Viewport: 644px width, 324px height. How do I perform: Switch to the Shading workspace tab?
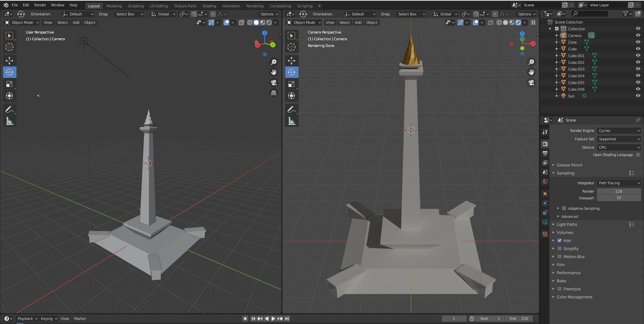click(209, 6)
